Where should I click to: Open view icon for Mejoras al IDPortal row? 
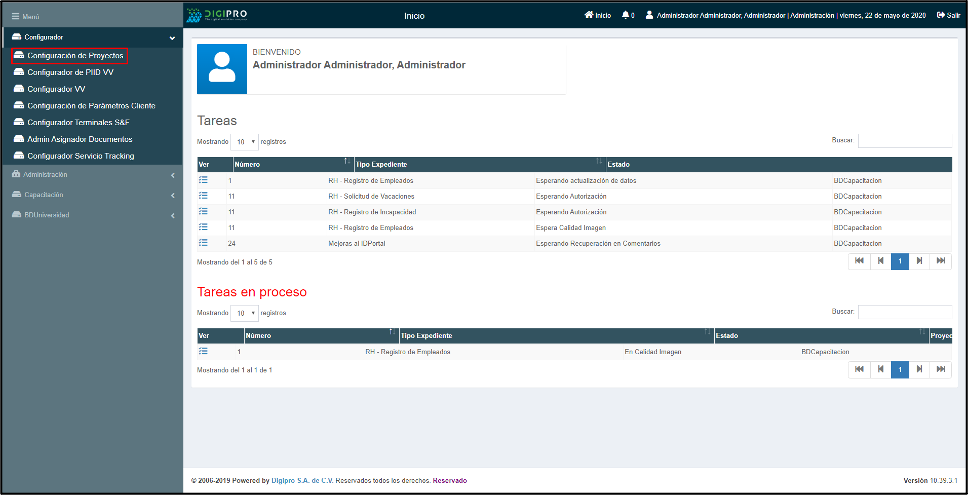click(203, 243)
